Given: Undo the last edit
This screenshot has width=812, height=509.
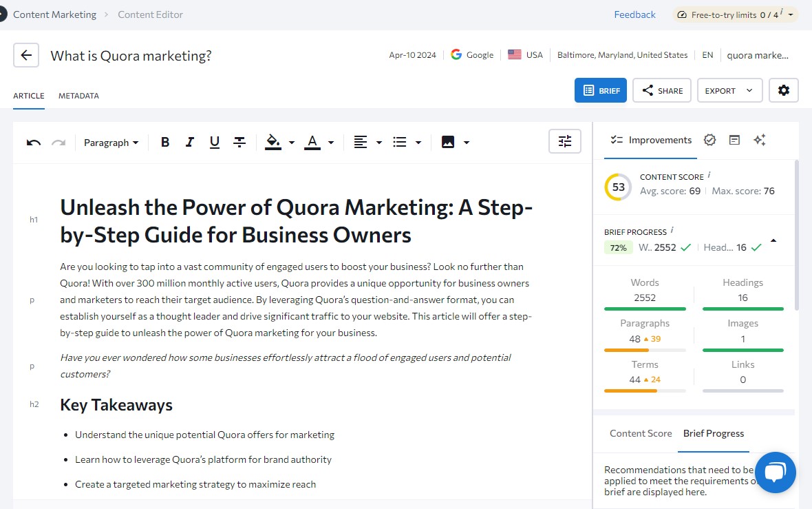Looking at the screenshot, I should (x=34, y=143).
